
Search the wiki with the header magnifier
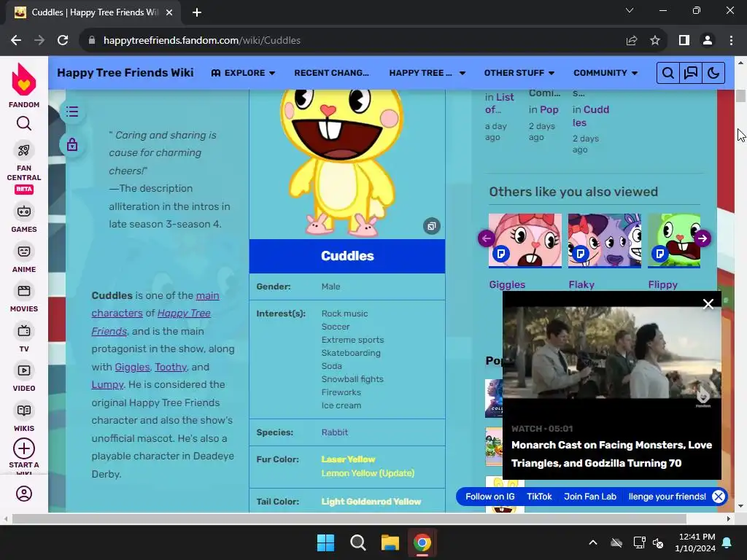668,73
